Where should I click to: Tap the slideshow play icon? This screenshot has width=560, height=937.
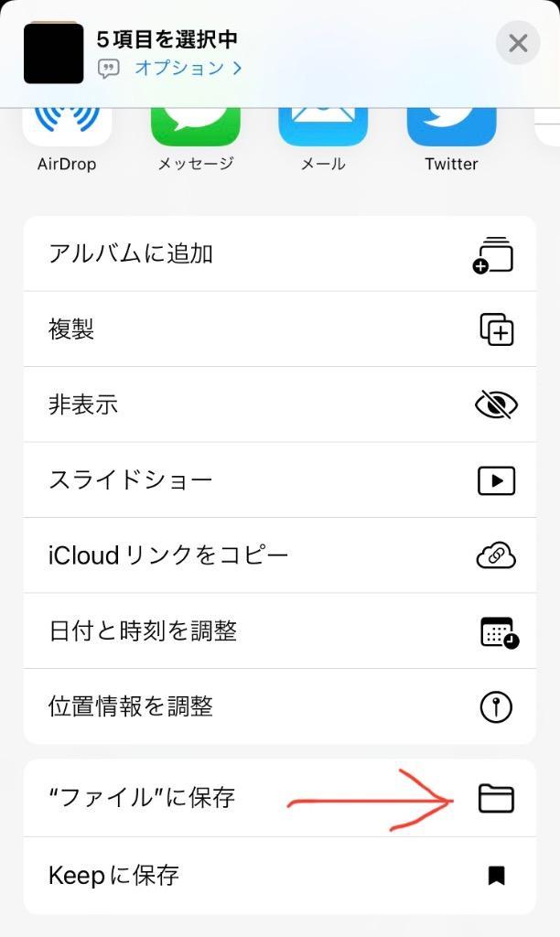(495, 480)
